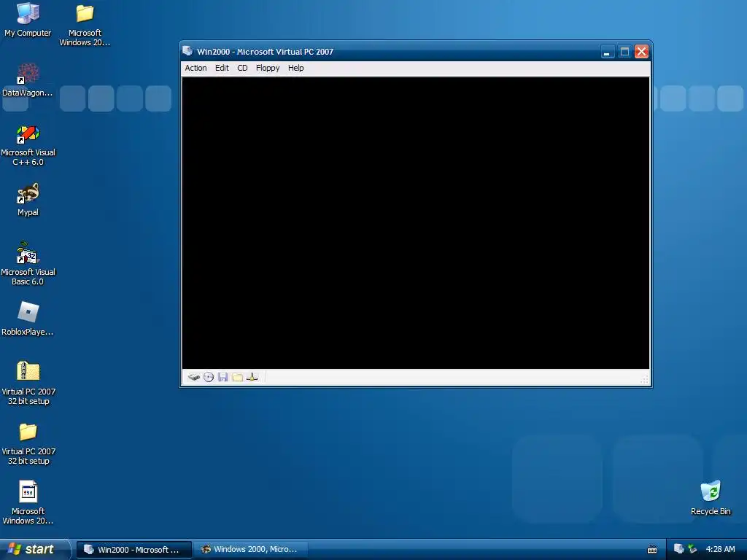Switch to Win2000 - Microsoft taskbar button
747x560 pixels.
pyautogui.click(x=134, y=550)
